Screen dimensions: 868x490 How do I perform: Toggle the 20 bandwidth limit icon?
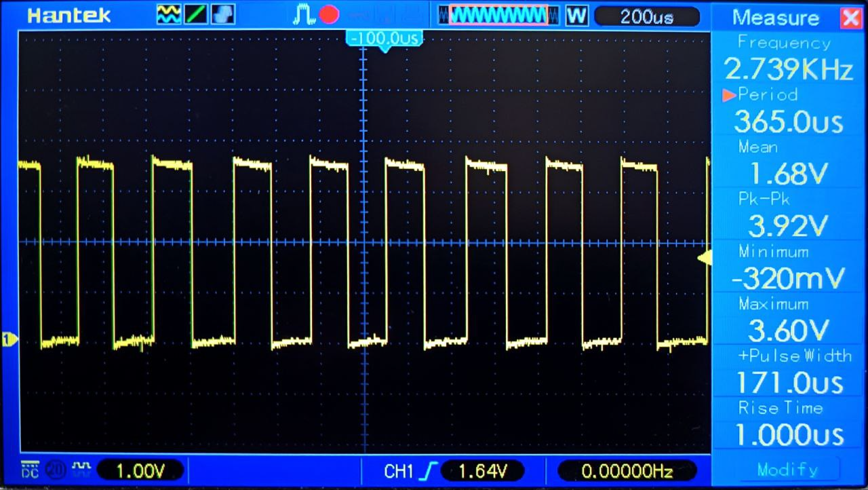pyautogui.click(x=56, y=470)
